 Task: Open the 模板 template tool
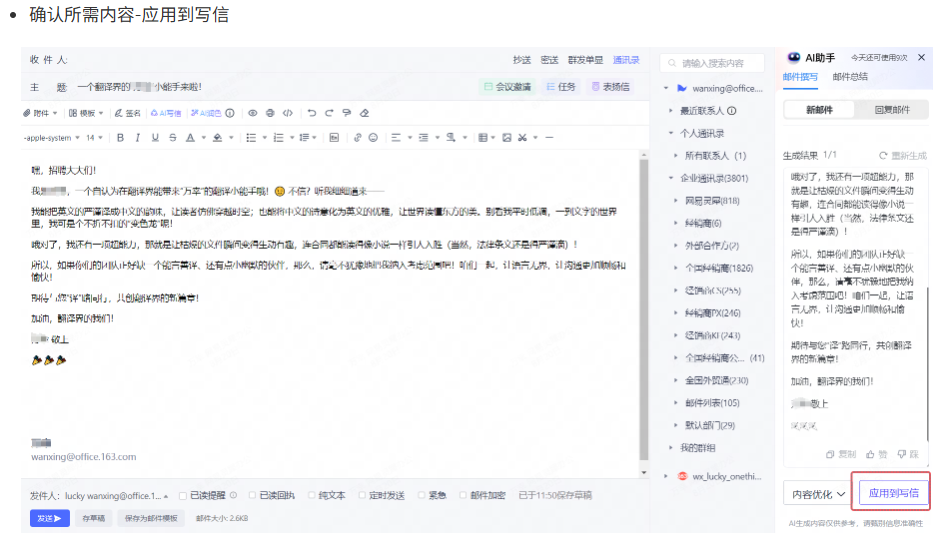point(86,113)
